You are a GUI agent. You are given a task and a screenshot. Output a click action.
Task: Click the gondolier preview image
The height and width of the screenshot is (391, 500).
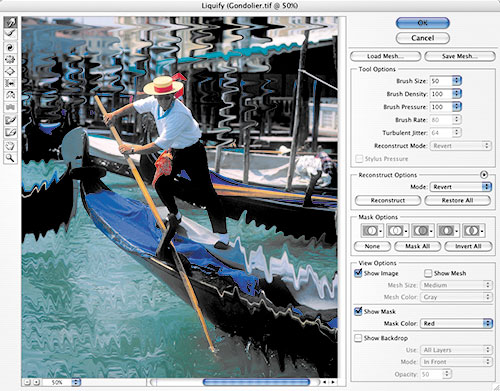click(x=180, y=197)
